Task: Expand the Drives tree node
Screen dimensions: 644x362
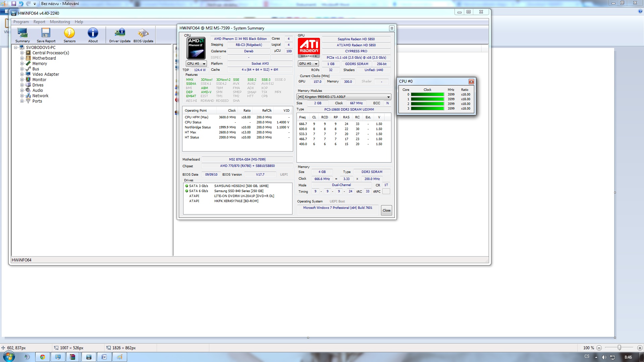Action: pyautogui.click(x=22, y=85)
